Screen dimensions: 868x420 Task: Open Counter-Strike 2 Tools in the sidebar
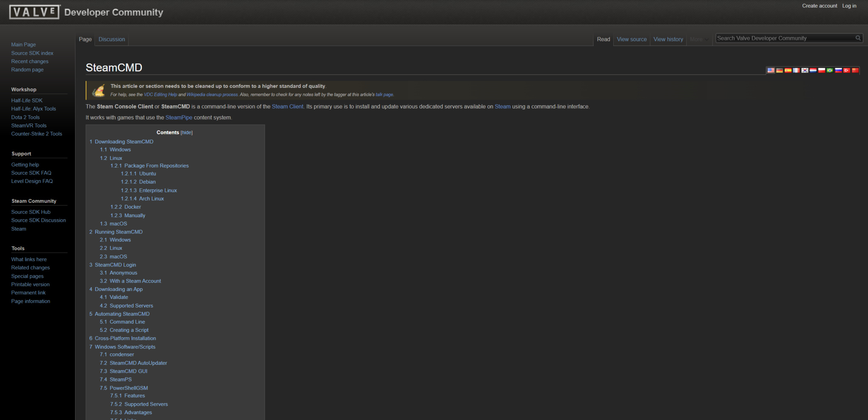tap(36, 134)
